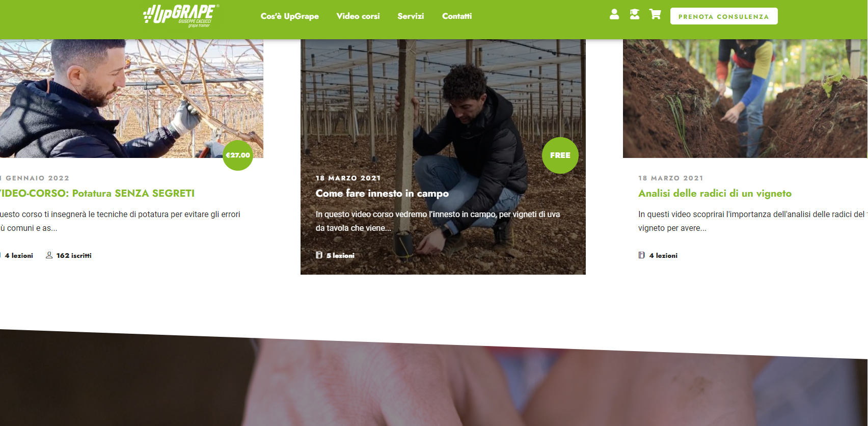Go to the Servizi menu item
Screen dimensions: 868x426
tap(411, 16)
